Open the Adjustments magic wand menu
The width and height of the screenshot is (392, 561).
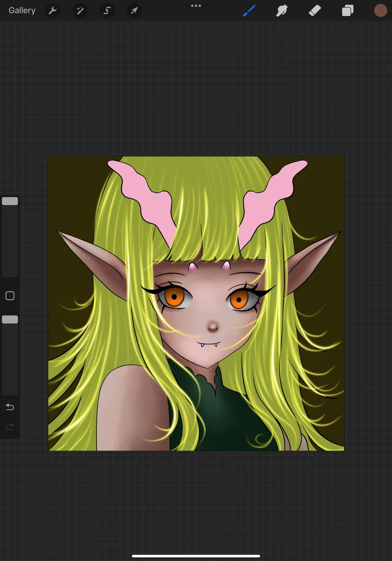pos(80,11)
